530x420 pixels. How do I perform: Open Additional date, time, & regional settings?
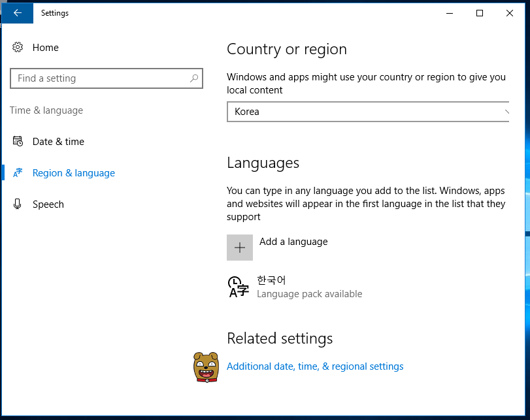coord(315,366)
